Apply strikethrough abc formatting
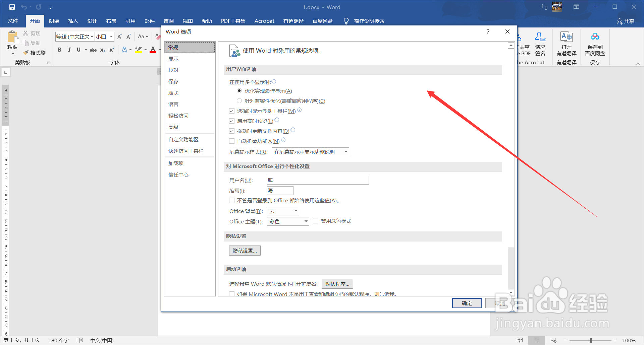 tap(93, 50)
